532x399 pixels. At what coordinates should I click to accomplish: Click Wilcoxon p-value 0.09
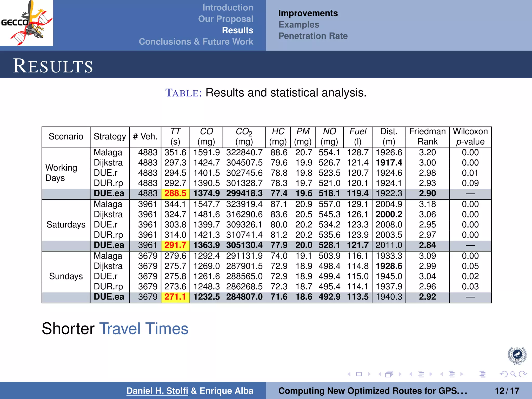pyautogui.click(x=470, y=183)
